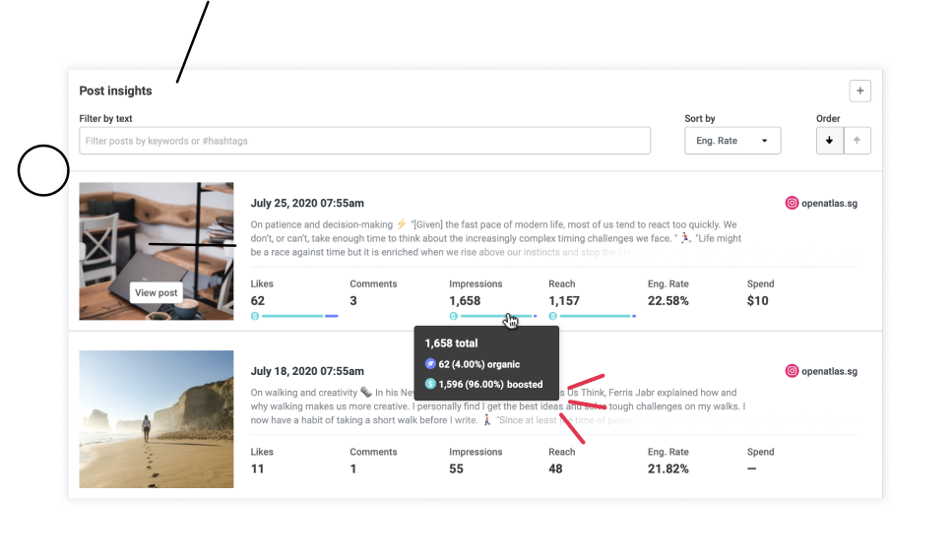
Task: Click the organic icon in the tooltip
Action: click(x=430, y=364)
